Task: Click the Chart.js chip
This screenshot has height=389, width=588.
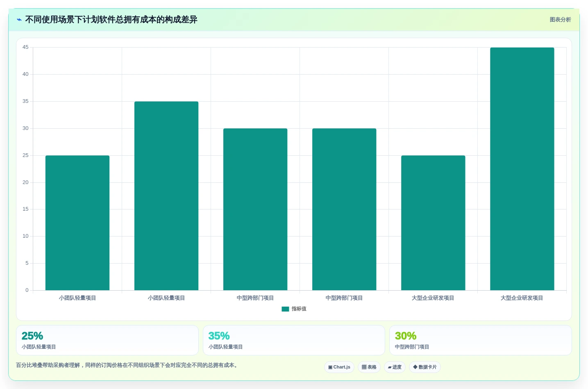Action: tap(339, 367)
